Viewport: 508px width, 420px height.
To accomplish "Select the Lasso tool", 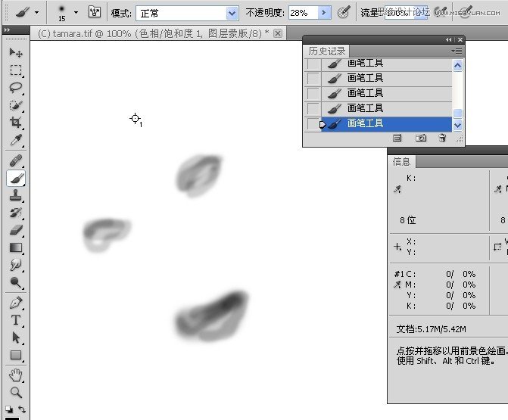I will tap(16, 88).
